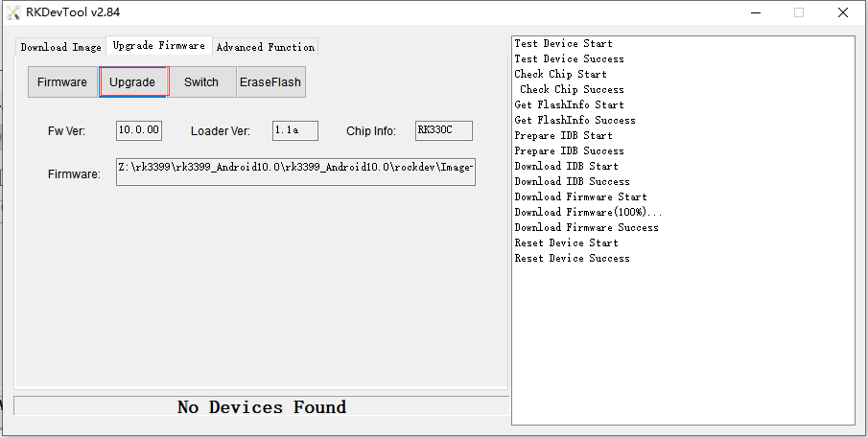Select the 'Download Firmware Start' log line
This screenshot has width=868, height=438.
click(580, 196)
